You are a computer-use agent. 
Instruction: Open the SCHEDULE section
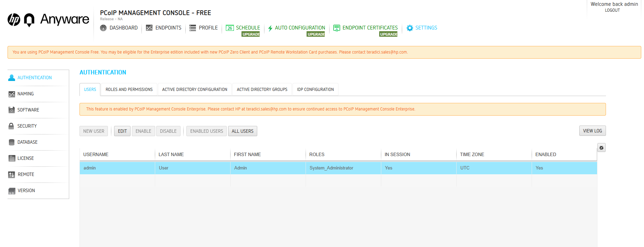(248, 28)
